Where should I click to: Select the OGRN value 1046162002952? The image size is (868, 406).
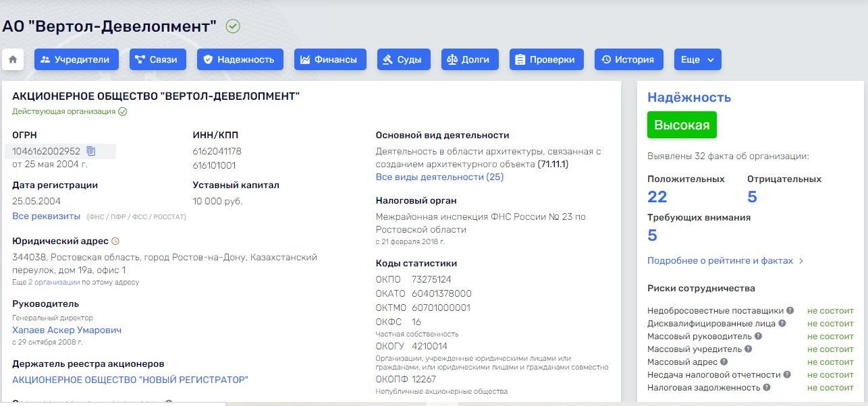(47, 151)
